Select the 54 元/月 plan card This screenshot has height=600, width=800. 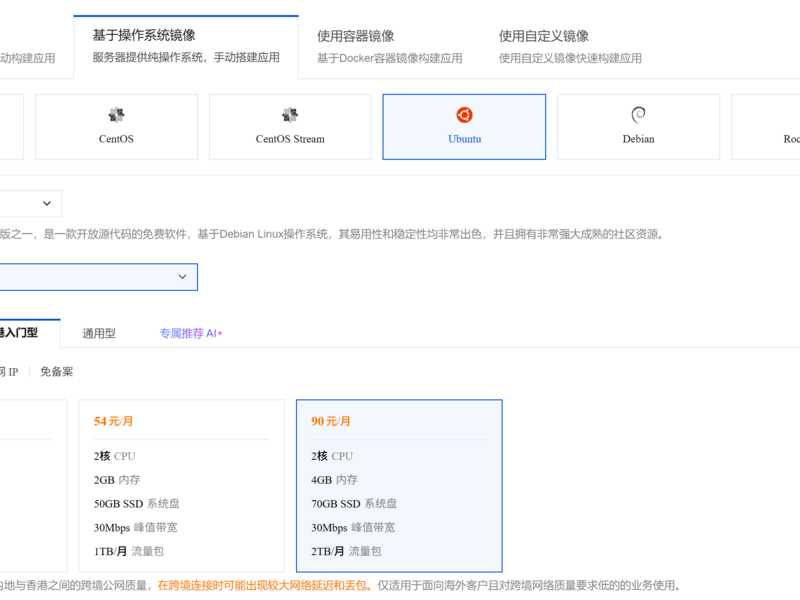(182, 486)
